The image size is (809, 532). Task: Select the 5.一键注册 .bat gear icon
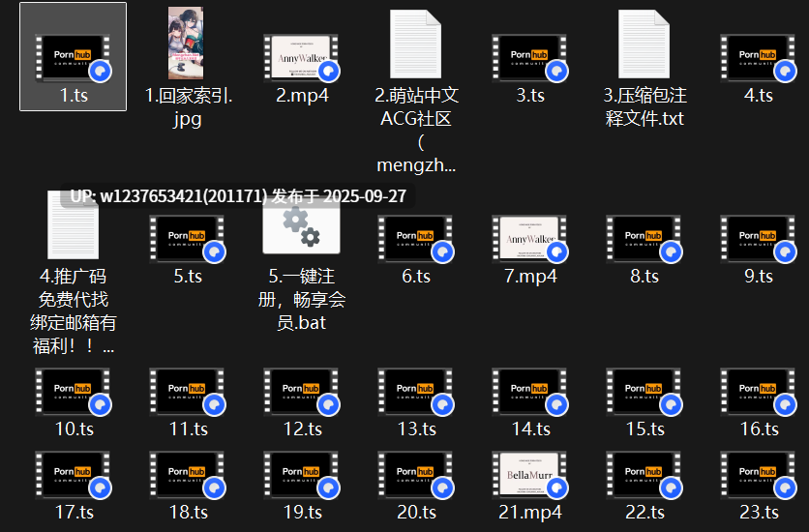pos(301,226)
